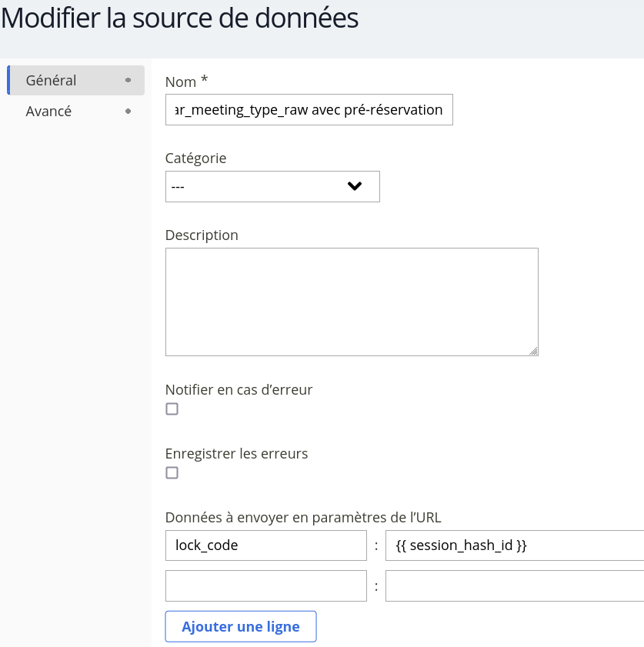Click inside the Description text area
Viewport: 644px width, 647px height.
tap(352, 302)
